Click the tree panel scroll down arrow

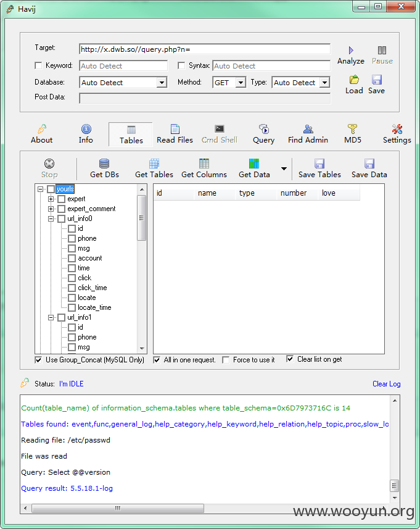point(142,349)
